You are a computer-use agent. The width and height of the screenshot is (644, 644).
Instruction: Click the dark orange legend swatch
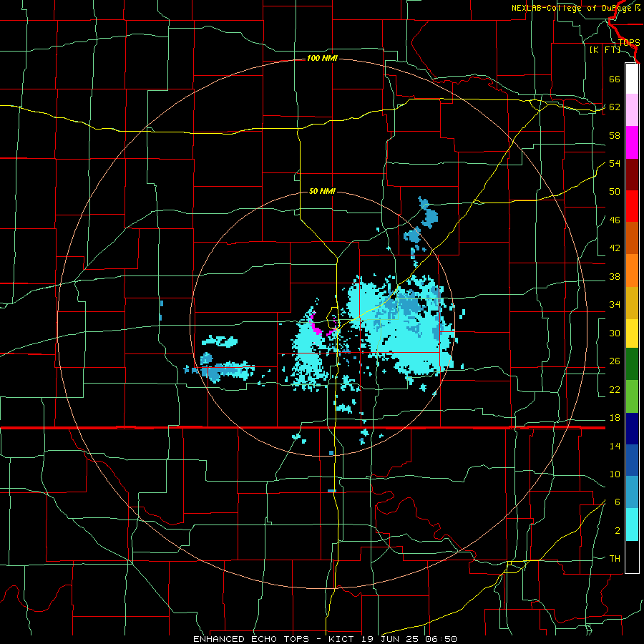point(632,238)
